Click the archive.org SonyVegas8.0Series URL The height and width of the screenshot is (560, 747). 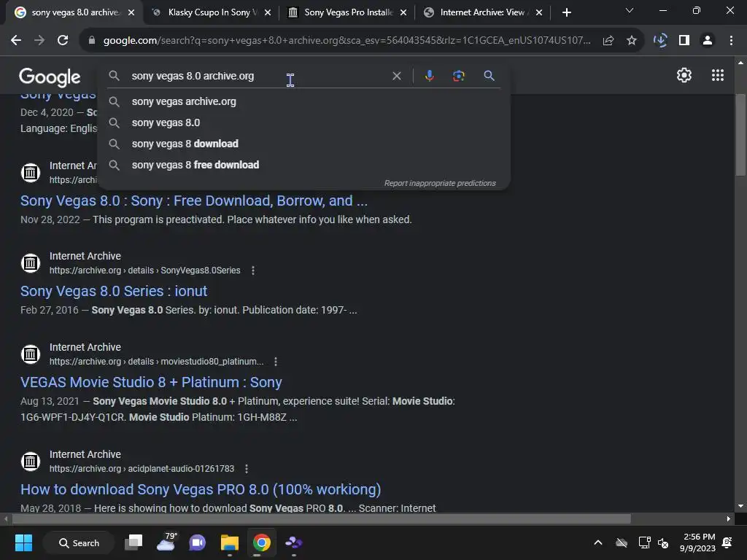tap(145, 271)
